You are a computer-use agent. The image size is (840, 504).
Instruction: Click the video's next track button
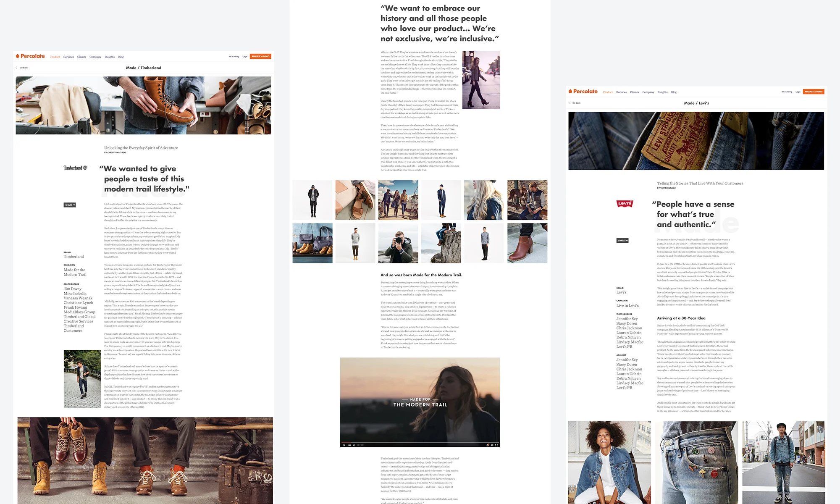(x=349, y=445)
